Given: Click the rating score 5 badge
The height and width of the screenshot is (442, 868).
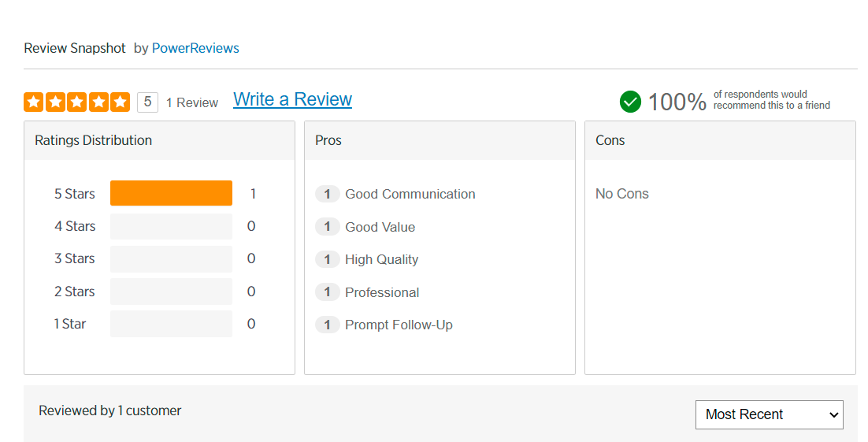Looking at the screenshot, I should (147, 102).
